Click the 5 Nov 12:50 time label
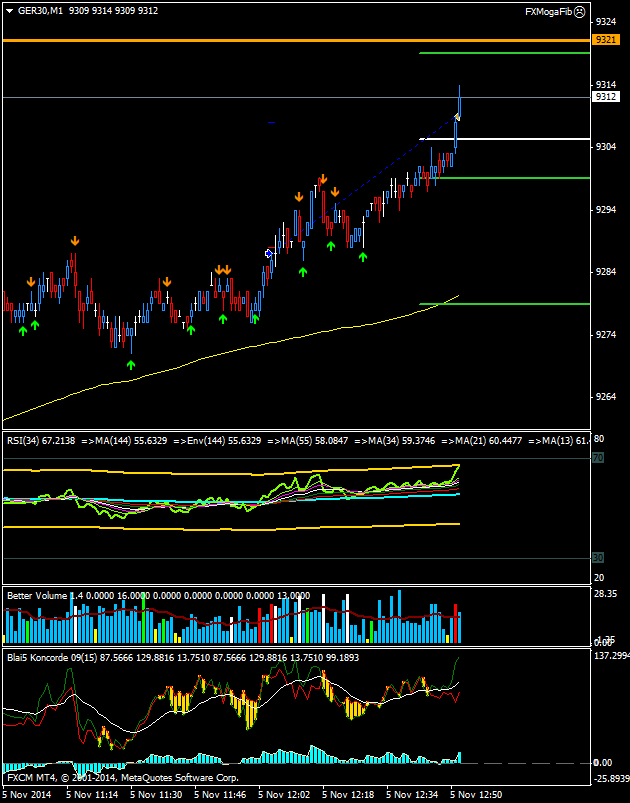 pos(474,794)
